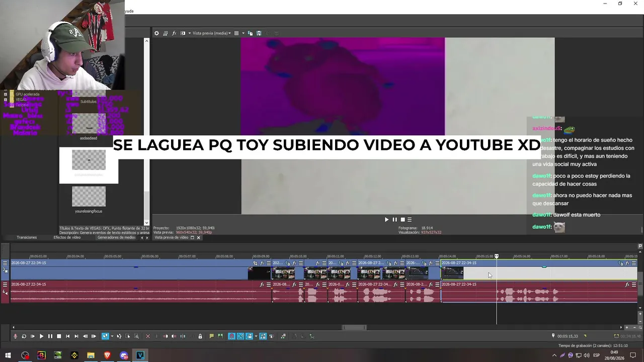Delete the selection with the X button
644x362 pixels.
click(147, 336)
